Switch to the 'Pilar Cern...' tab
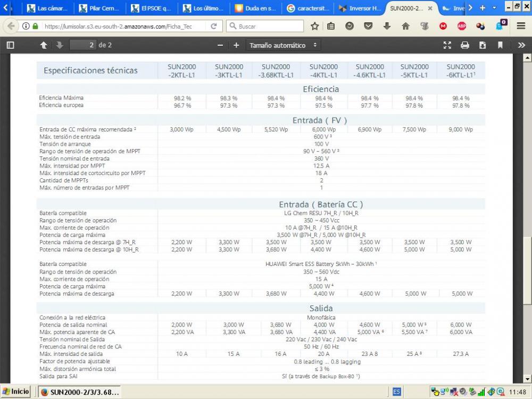 point(99,9)
